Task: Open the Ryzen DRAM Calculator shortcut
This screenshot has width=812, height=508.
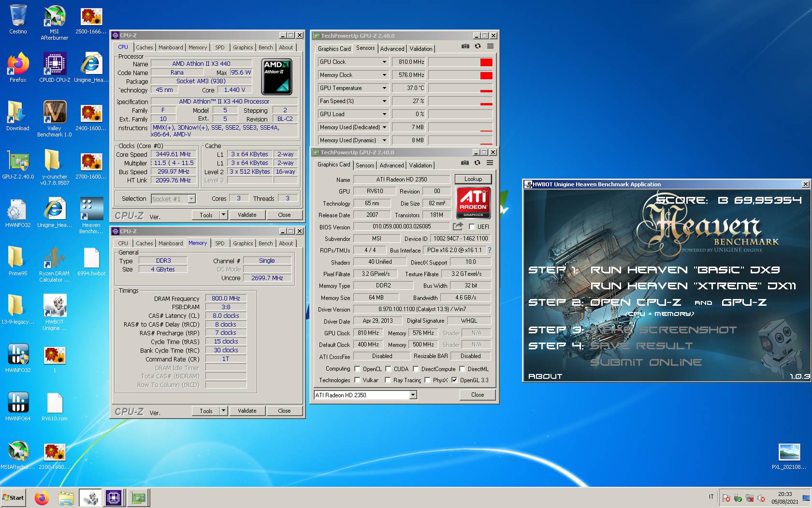Action: (x=54, y=264)
